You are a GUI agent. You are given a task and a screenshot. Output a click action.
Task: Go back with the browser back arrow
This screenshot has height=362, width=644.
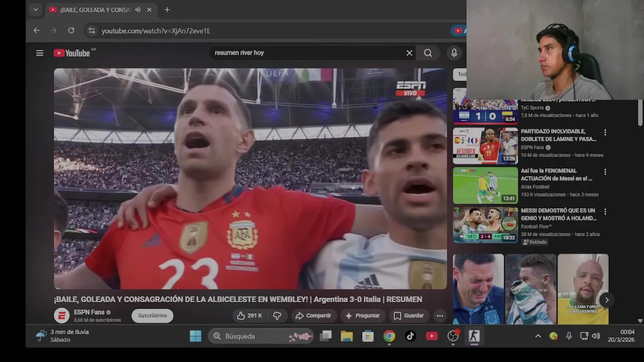pos(36,31)
